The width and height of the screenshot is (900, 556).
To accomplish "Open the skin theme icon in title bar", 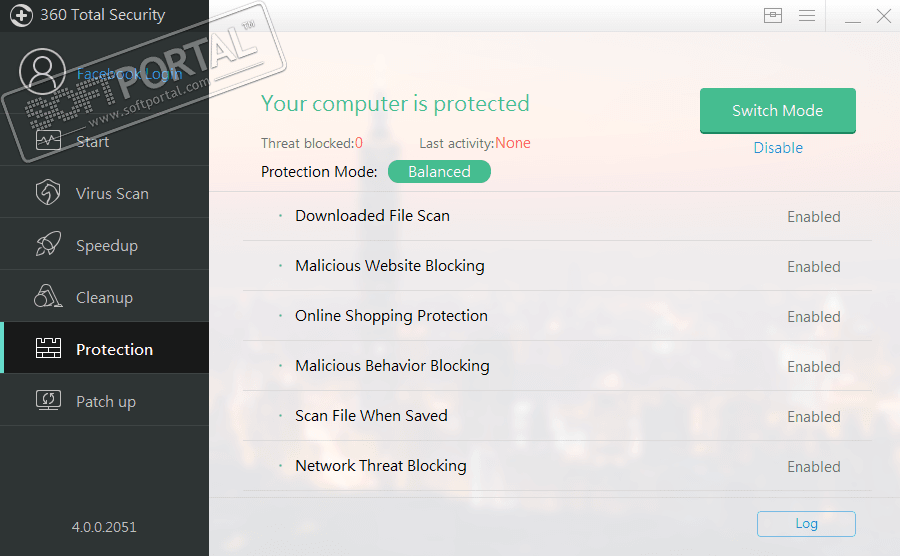I will click(x=773, y=16).
